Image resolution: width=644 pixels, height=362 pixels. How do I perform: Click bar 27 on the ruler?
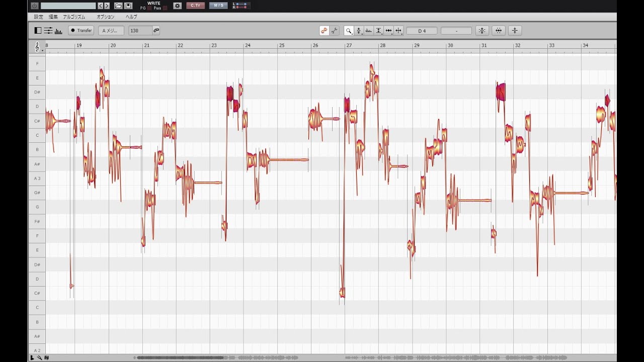349,46
